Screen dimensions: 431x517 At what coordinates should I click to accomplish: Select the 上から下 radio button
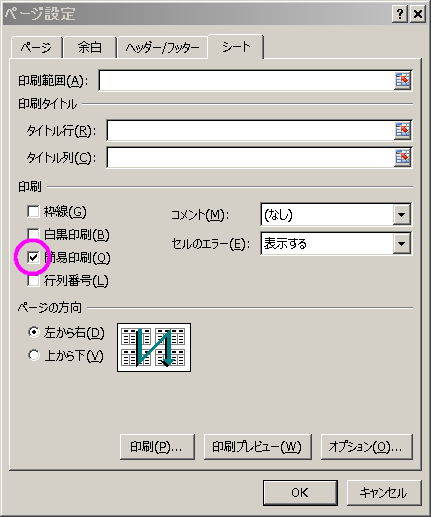click(x=34, y=355)
